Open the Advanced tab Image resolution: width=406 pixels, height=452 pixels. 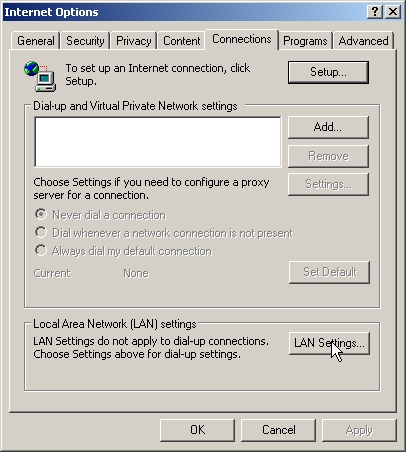(363, 41)
